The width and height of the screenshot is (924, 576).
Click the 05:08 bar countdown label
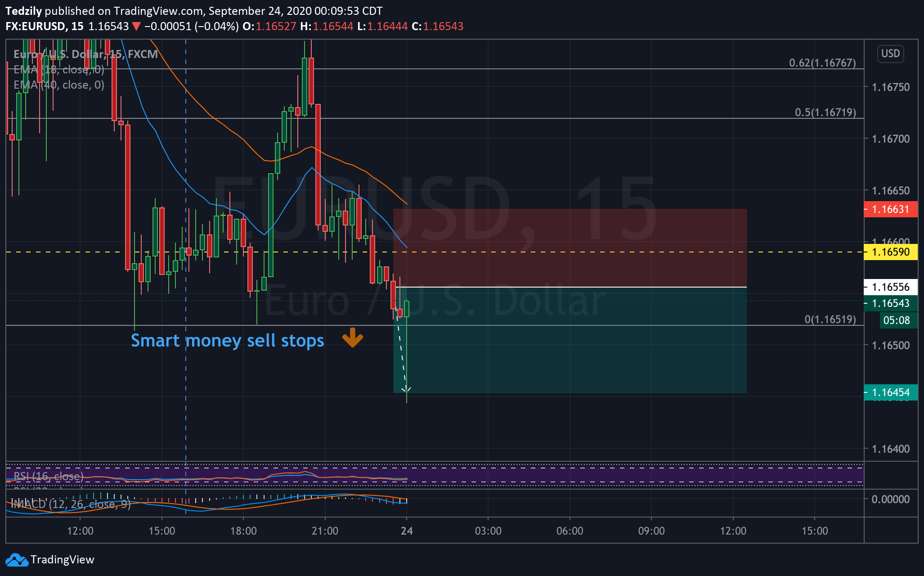click(x=898, y=320)
